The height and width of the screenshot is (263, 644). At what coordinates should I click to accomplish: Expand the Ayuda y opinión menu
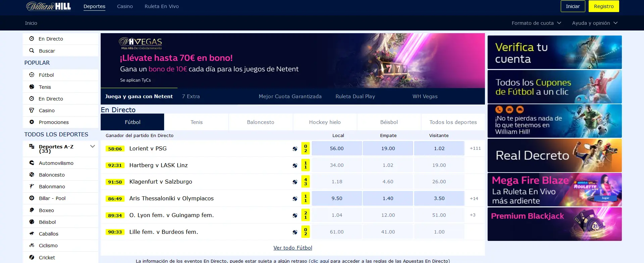tap(594, 23)
